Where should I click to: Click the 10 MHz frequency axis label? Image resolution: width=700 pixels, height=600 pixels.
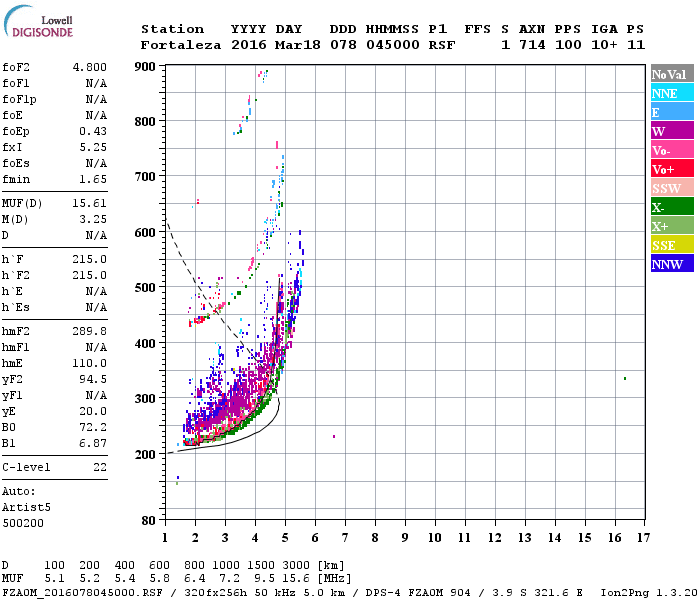pyautogui.click(x=435, y=538)
